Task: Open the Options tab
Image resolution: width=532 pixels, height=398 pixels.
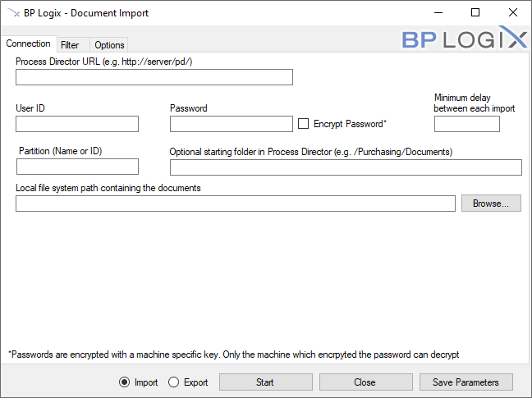Action: click(109, 45)
